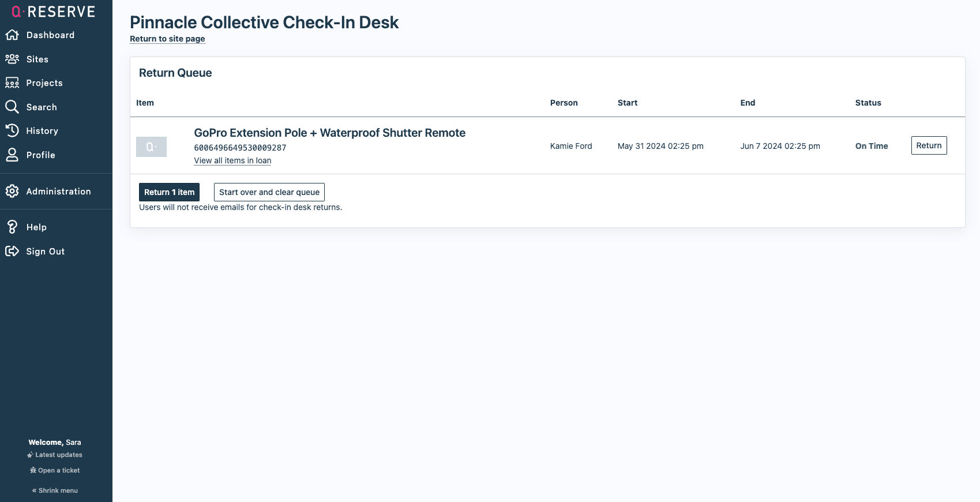Viewport: 980px width, 502px height.
Task: Collapse sidebar with Shrink menu
Action: (x=55, y=490)
